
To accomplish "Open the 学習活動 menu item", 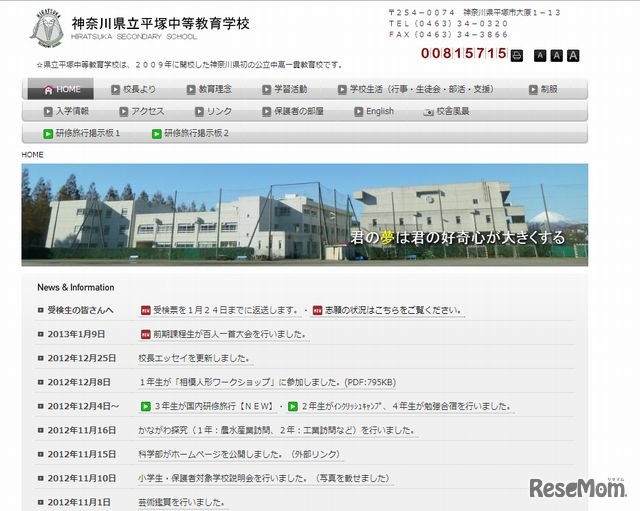I will pyautogui.click(x=284, y=89).
